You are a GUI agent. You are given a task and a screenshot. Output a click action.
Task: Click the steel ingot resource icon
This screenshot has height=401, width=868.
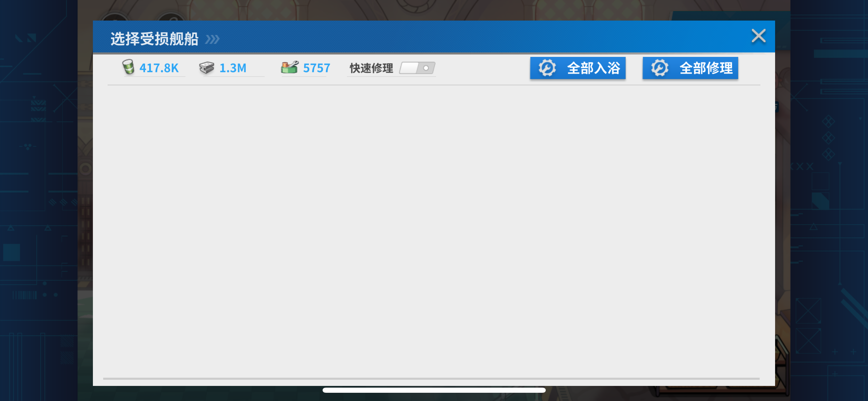206,68
